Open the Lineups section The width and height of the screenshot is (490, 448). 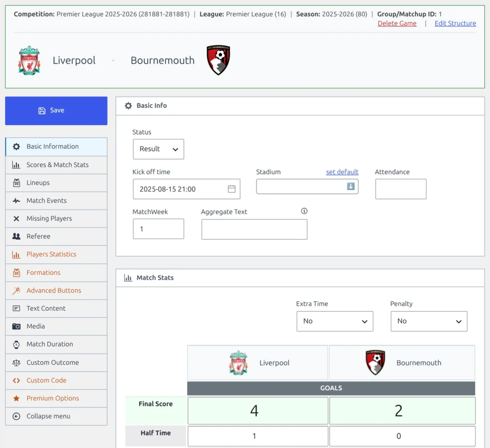[x=56, y=183]
